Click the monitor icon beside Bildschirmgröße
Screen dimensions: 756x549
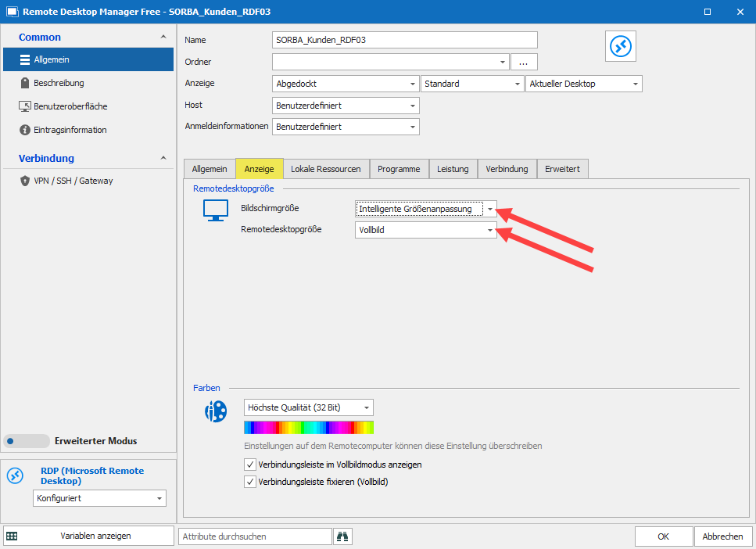pos(215,210)
